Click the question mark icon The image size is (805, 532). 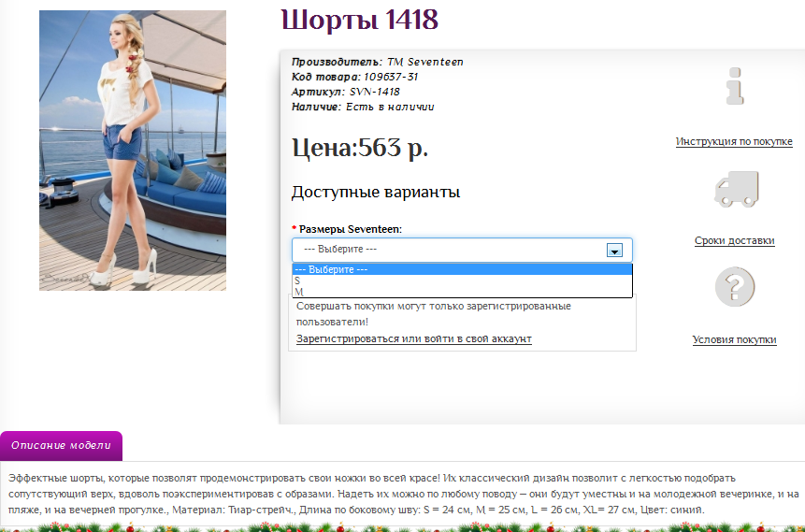(x=734, y=287)
